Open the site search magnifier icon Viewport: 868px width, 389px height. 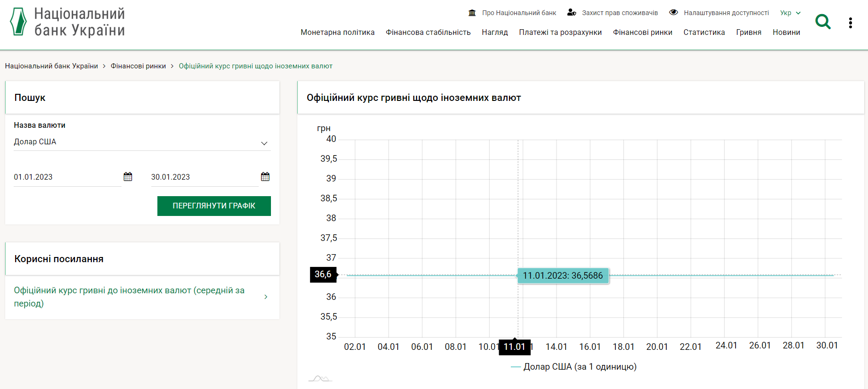823,22
